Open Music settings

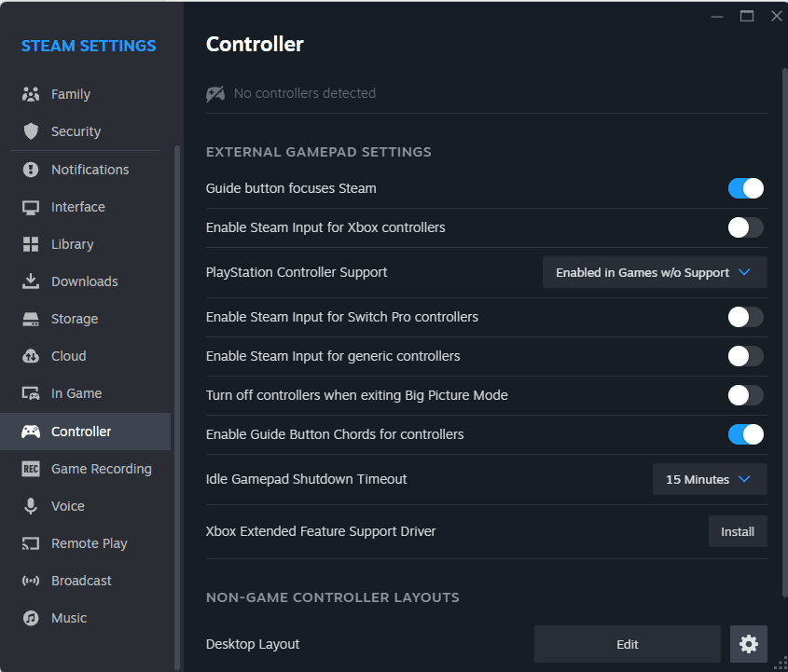(x=86, y=618)
